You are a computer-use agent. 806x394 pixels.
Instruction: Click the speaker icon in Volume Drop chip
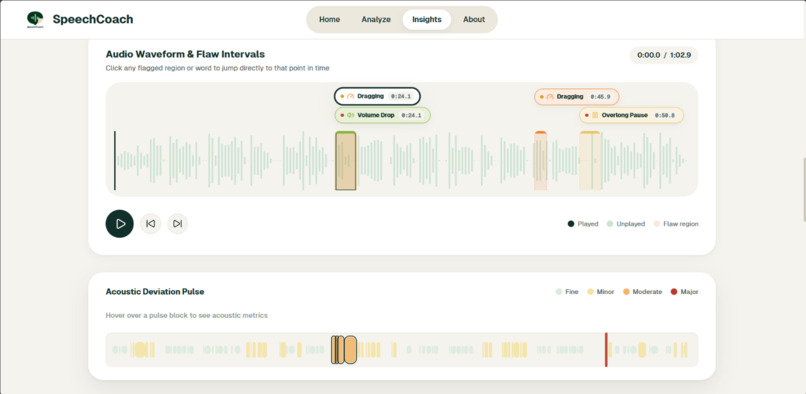[x=350, y=115]
